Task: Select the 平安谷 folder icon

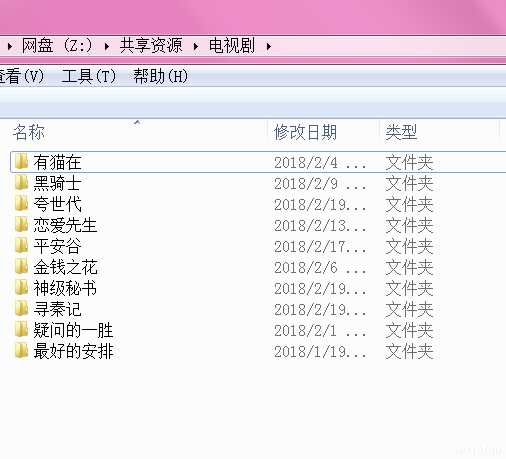Action: [x=21, y=245]
